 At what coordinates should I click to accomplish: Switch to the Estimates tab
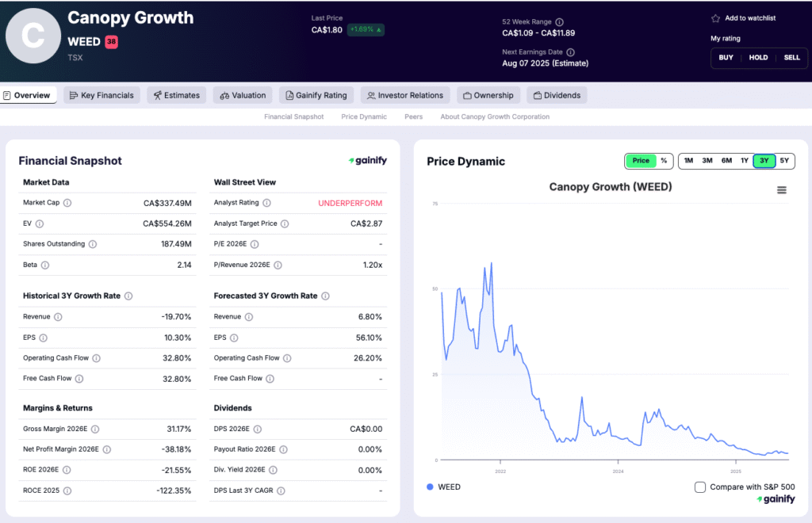click(x=177, y=95)
